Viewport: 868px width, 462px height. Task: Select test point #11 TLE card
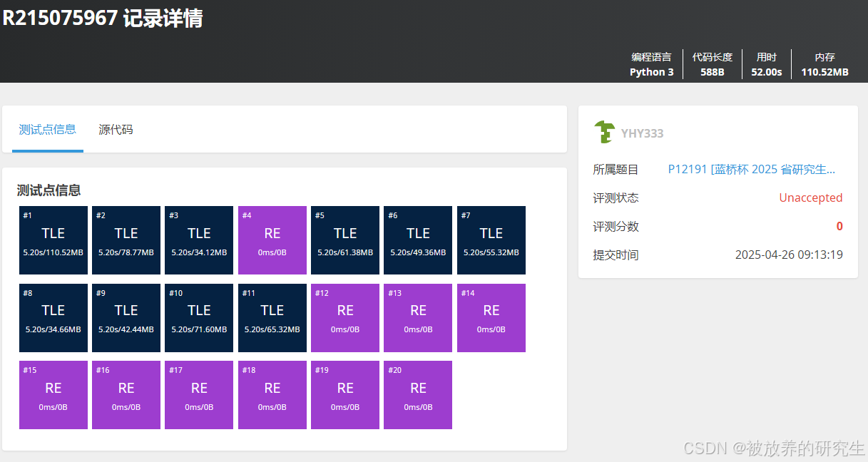click(x=272, y=318)
